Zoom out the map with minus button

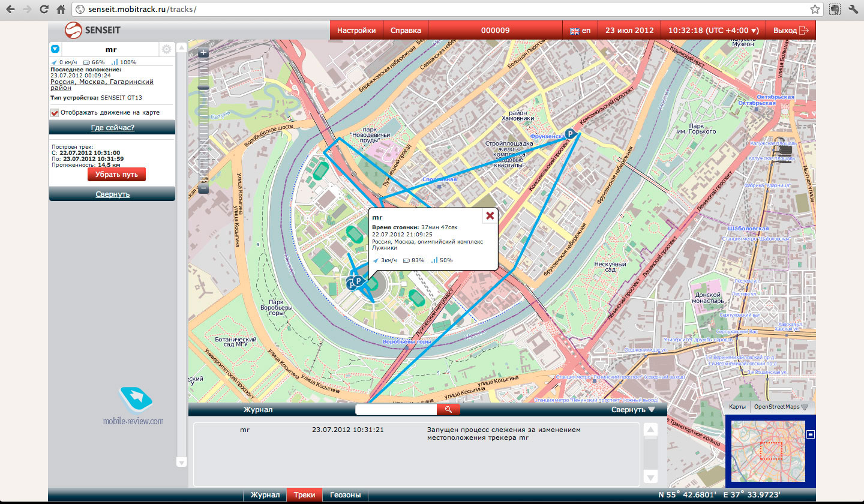click(x=203, y=189)
